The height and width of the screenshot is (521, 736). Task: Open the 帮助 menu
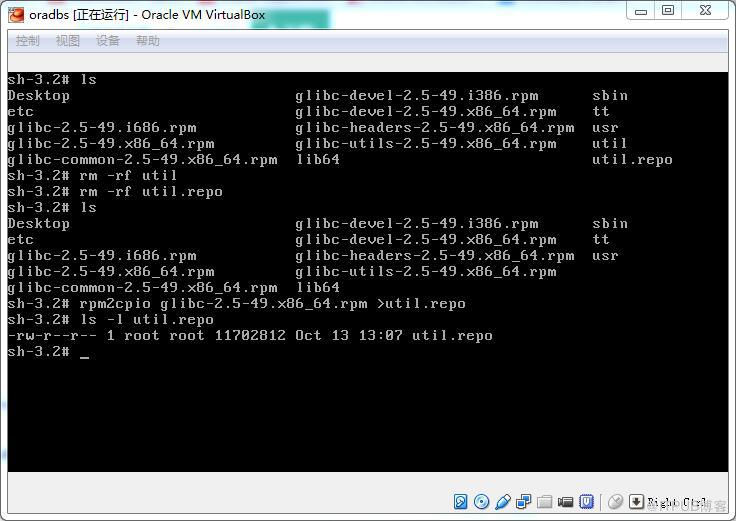pos(147,41)
